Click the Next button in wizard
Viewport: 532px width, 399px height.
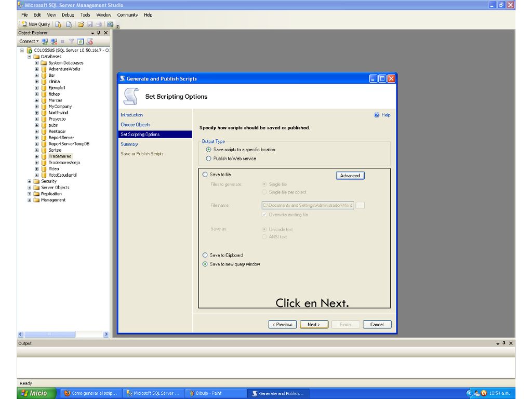314,324
